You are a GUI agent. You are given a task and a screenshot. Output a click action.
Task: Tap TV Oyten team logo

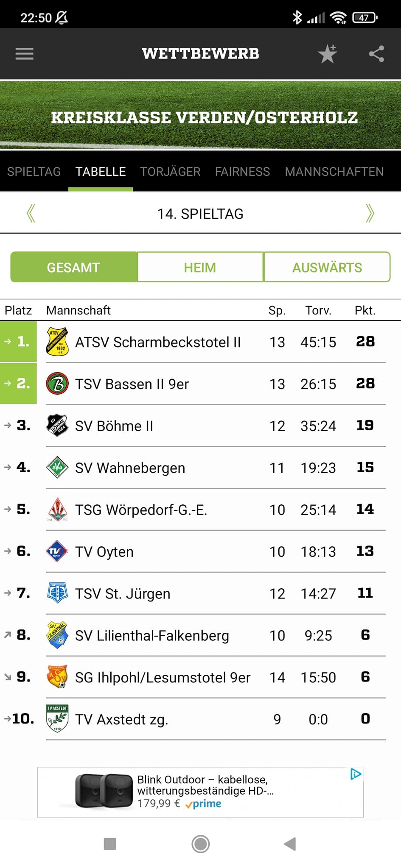(57, 551)
